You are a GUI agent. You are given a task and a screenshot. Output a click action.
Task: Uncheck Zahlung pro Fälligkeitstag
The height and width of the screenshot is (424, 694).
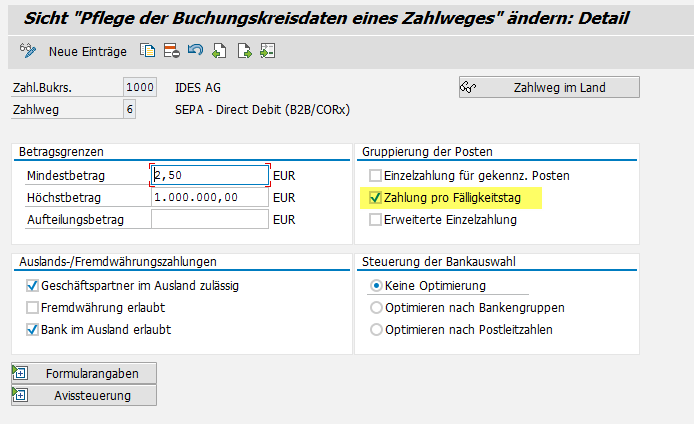click(x=376, y=198)
